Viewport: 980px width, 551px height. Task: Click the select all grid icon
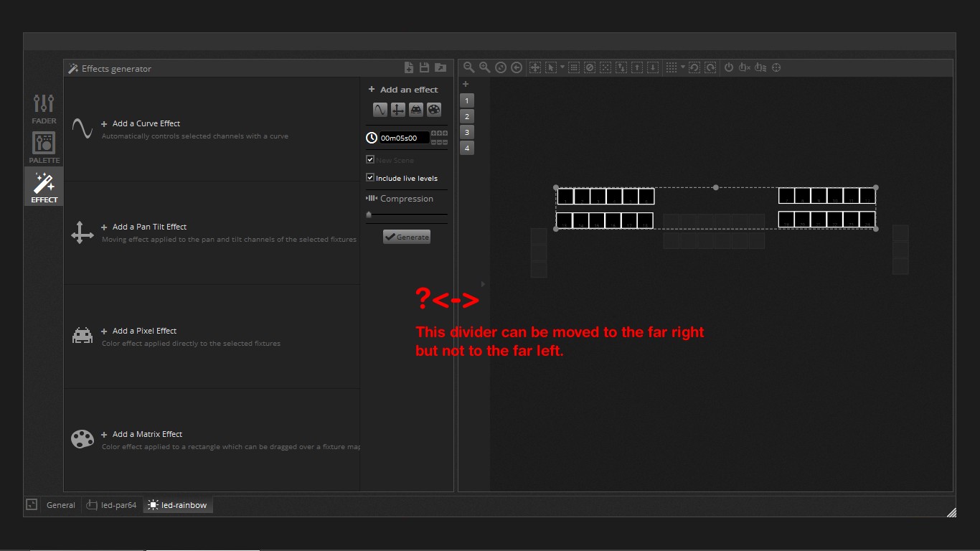click(x=574, y=67)
